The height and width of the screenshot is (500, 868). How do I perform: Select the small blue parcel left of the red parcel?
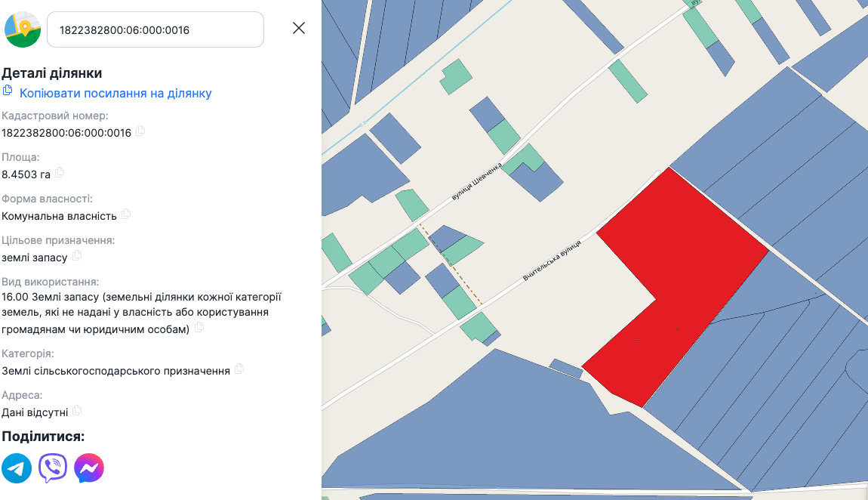(565, 369)
